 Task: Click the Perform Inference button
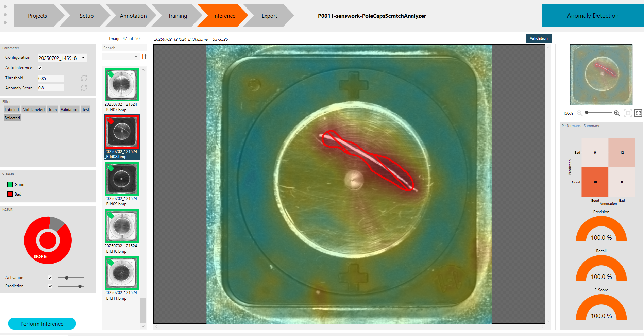[42, 324]
